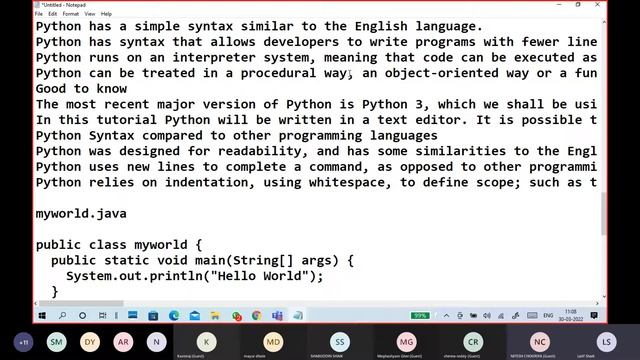This screenshot has height=360, width=640.
Task: Click line starting 'The most recent major'
Action: (316, 104)
